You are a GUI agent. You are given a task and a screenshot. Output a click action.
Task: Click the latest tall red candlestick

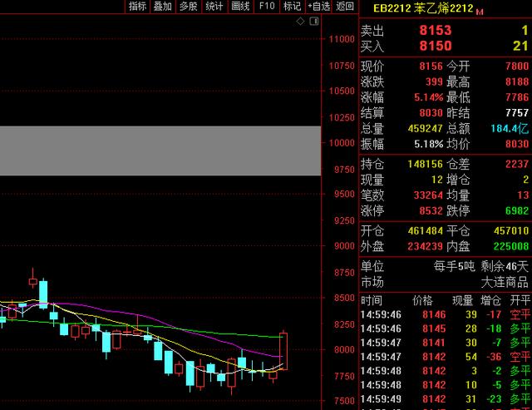point(283,349)
